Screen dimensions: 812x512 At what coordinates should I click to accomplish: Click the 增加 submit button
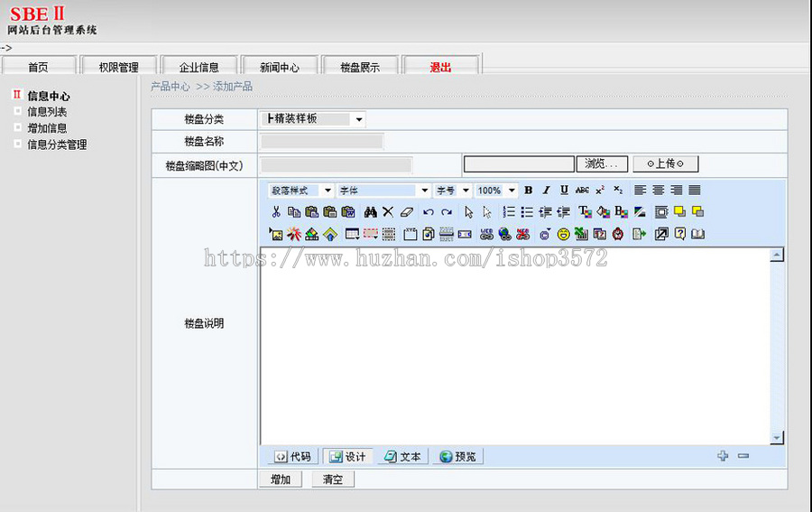[x=281, y=479]
